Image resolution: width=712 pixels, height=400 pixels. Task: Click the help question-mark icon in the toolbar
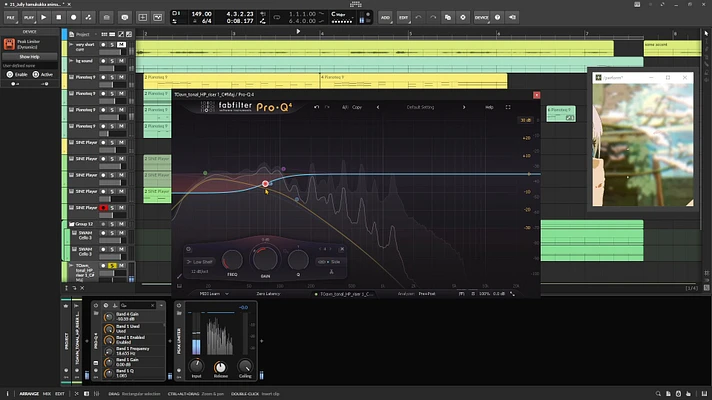pos(497,17)
